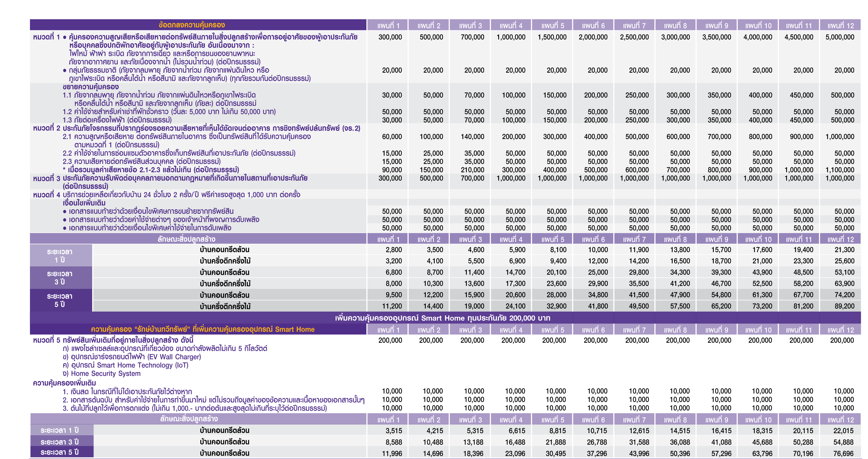The width and height of the screenshot is (868, 459).
Task: Select the 30,495 five-year premium for แผนที่ 5
Action: (556, 454)
